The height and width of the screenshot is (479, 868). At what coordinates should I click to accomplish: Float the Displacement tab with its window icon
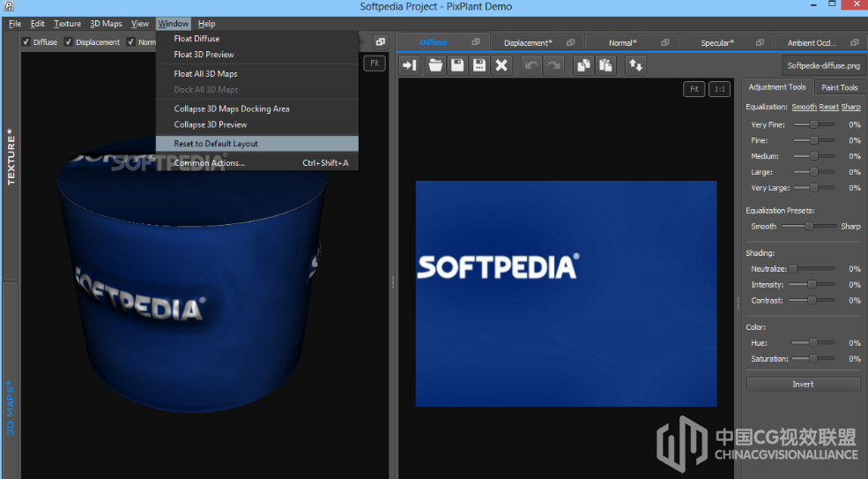(x=571, y=42)
